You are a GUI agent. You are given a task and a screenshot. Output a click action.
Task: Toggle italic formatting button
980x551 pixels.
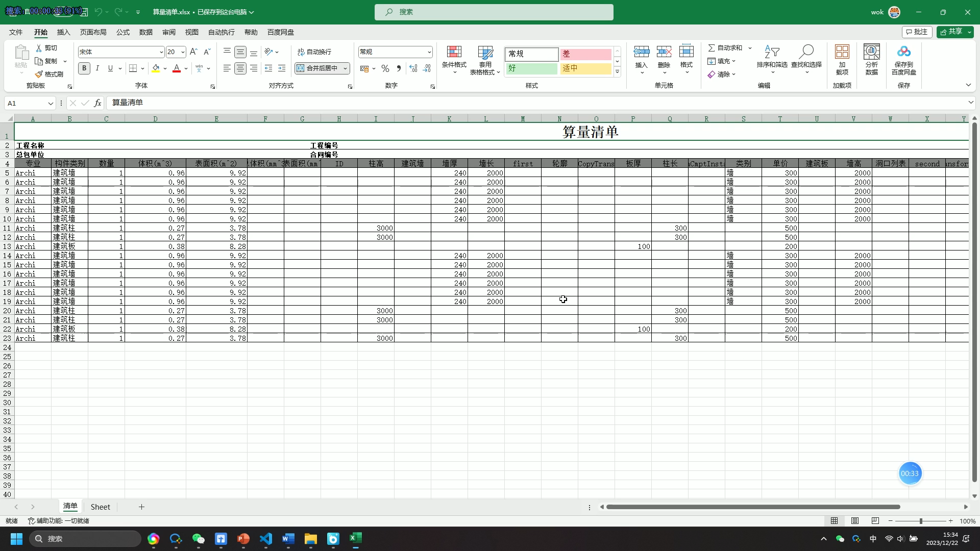coord(97,68)
